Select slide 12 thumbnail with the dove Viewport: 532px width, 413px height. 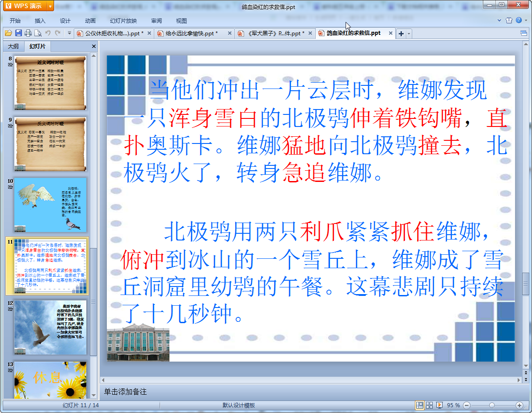pos(50,327)
